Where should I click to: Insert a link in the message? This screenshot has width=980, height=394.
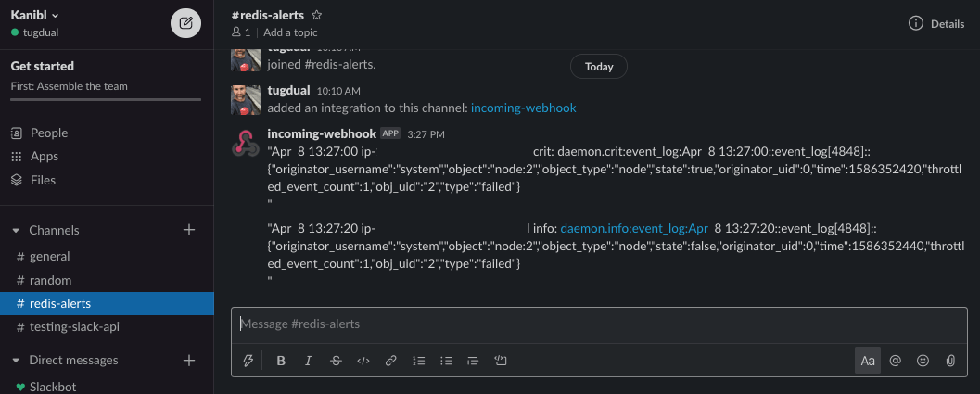pyautogui.click(x=391, y=361)
